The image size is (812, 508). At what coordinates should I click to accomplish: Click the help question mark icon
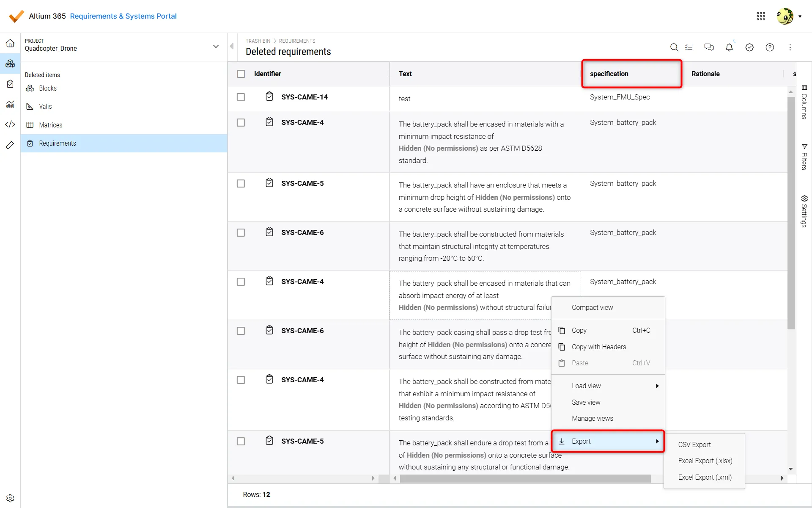coord(770,47)
